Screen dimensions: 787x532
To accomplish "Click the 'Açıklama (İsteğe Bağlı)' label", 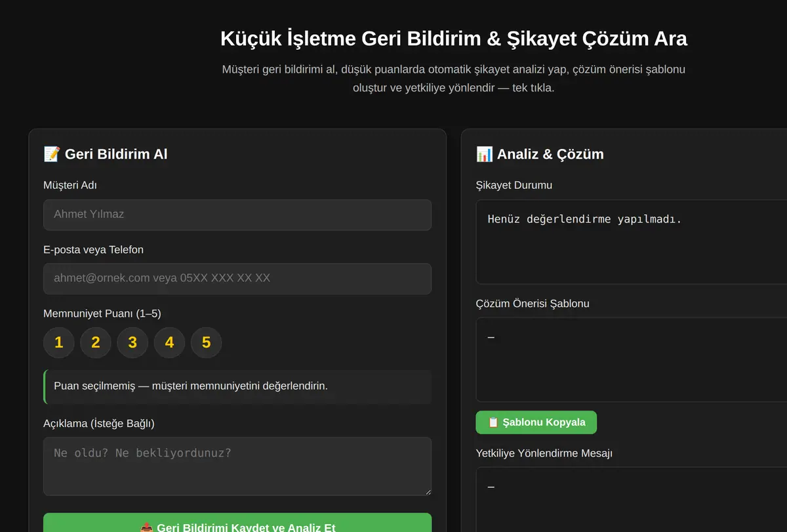I will (x=99, y=423).
